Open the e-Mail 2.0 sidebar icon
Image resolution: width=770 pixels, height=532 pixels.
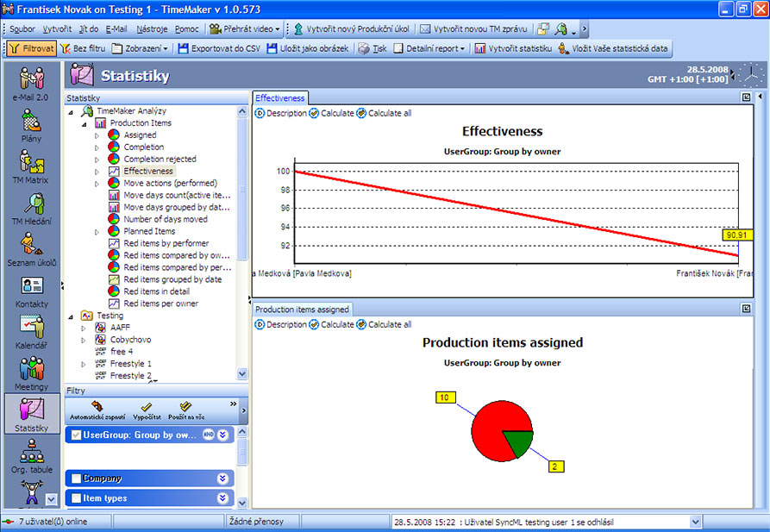pos(32,82)
